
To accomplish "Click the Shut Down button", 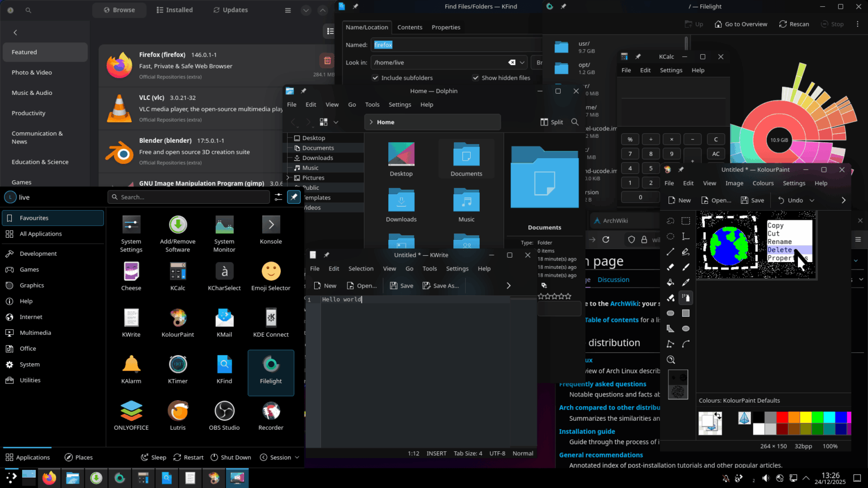I will coord(231,457).
